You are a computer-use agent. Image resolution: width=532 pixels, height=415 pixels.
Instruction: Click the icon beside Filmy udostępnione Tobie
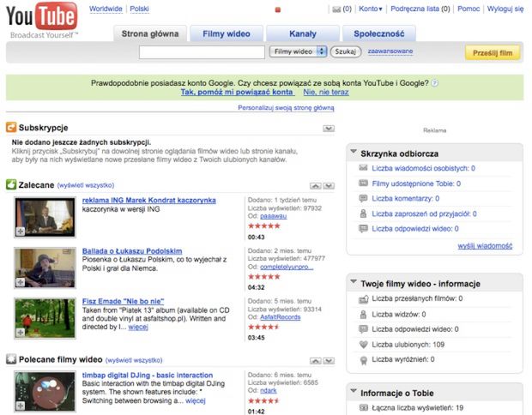[363, 183]
